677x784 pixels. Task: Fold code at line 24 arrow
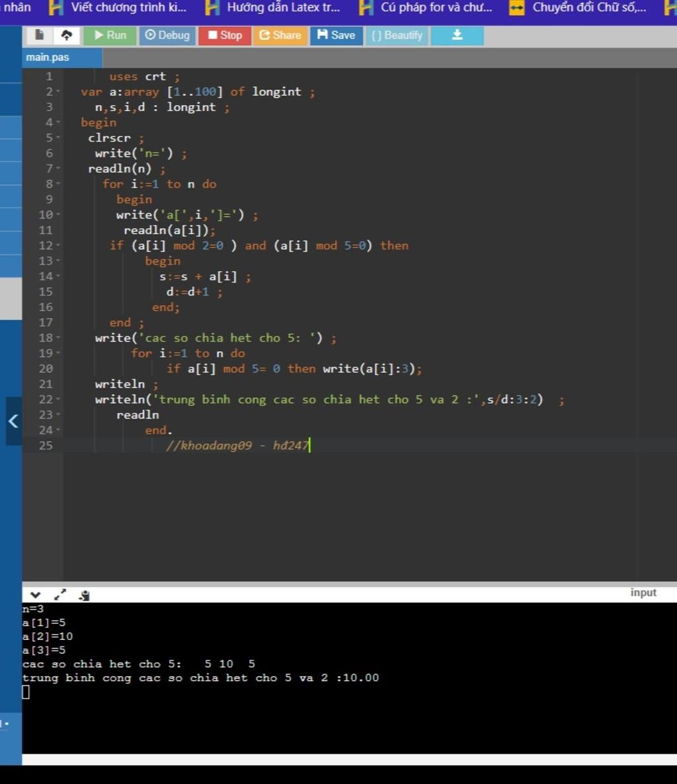58,430
